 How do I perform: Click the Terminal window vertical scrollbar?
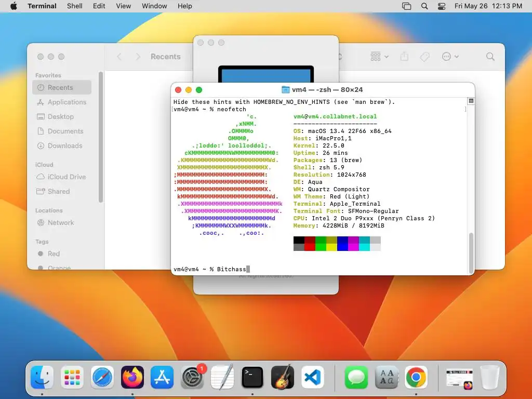pos(471,253)
